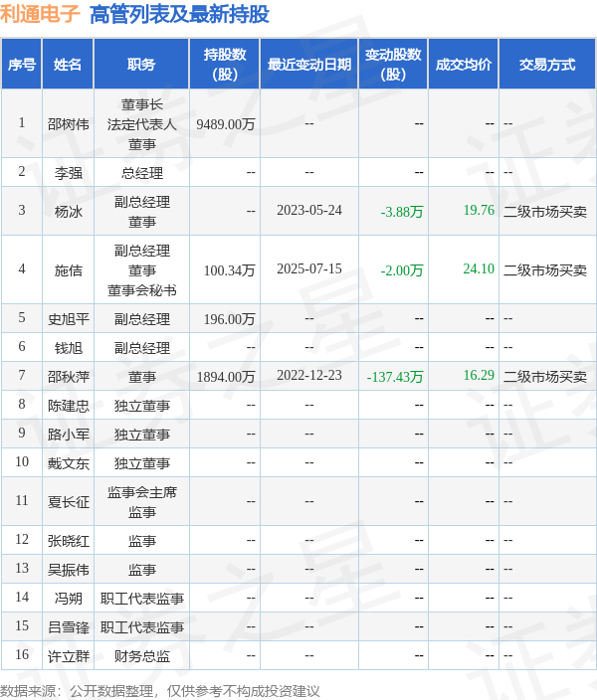
Task: Select the name 施佶
Action: (68, 270)
